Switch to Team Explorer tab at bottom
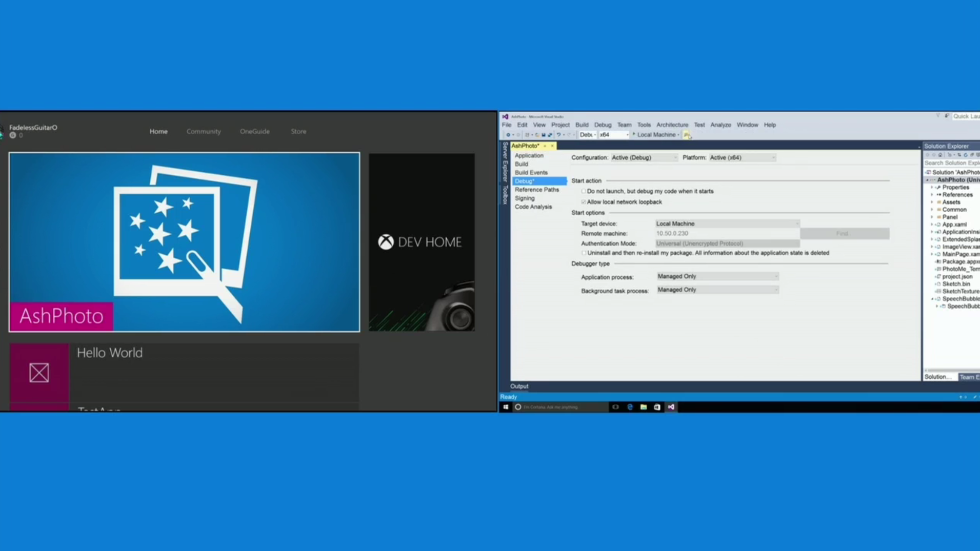Viewport: 980px width, 551px height. [969, 377]
